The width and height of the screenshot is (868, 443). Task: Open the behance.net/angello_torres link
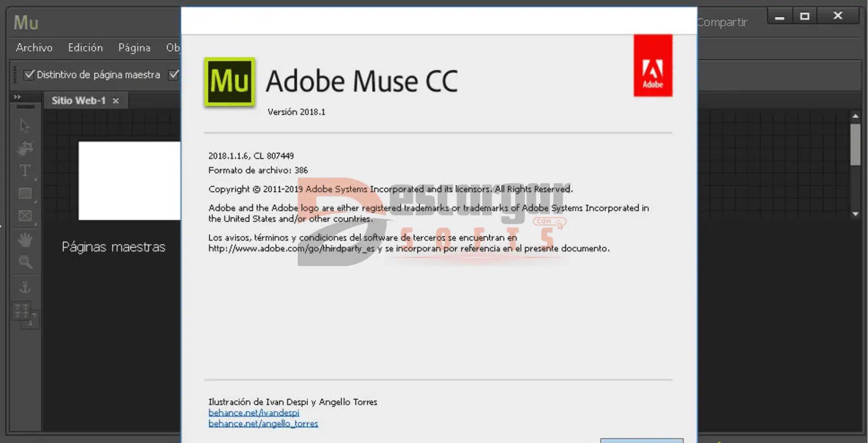coord(263,423)
